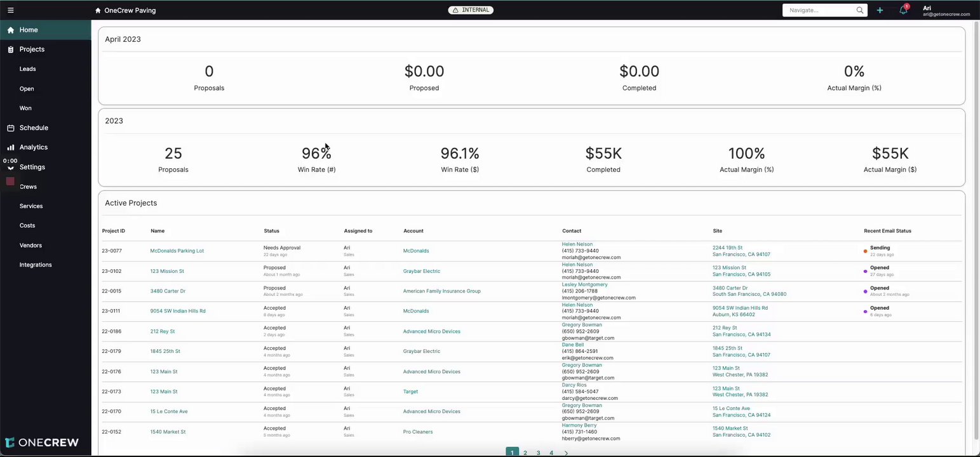Open Ari user account menu
This screenshot has width=980, height=457.
(946, 10)
